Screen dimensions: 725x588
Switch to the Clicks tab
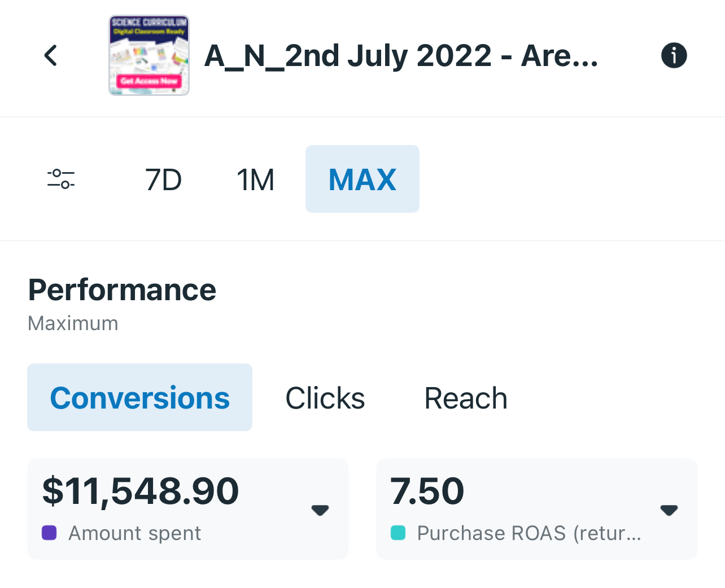click(x=325, y=398)
